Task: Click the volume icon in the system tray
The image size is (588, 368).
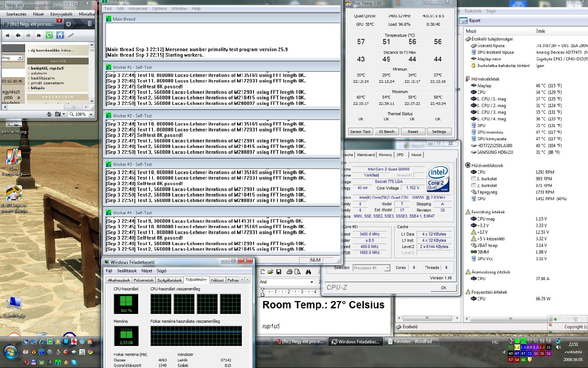Action: 559,347
